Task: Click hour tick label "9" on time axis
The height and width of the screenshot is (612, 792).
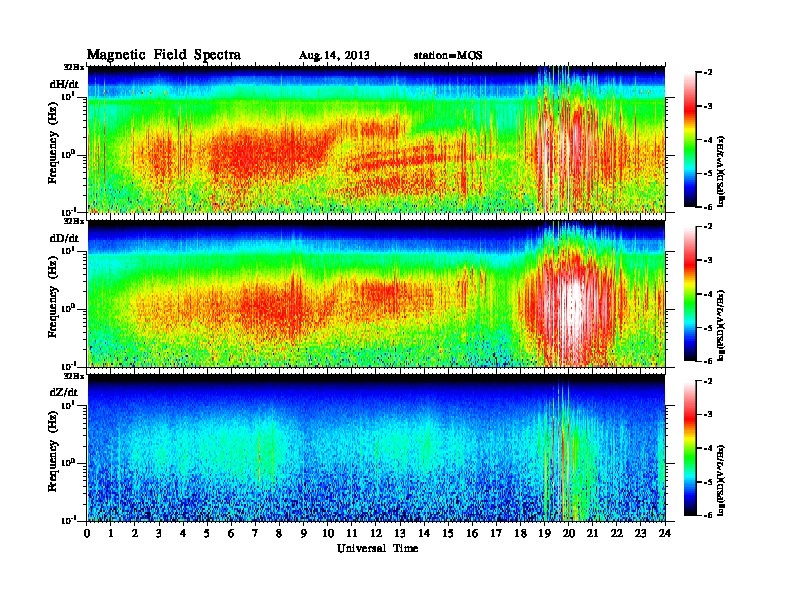Action: click(304, 534)
